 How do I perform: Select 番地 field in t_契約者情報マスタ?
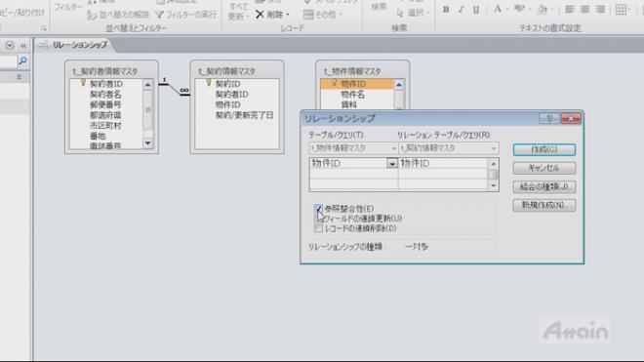click(98, 136)
